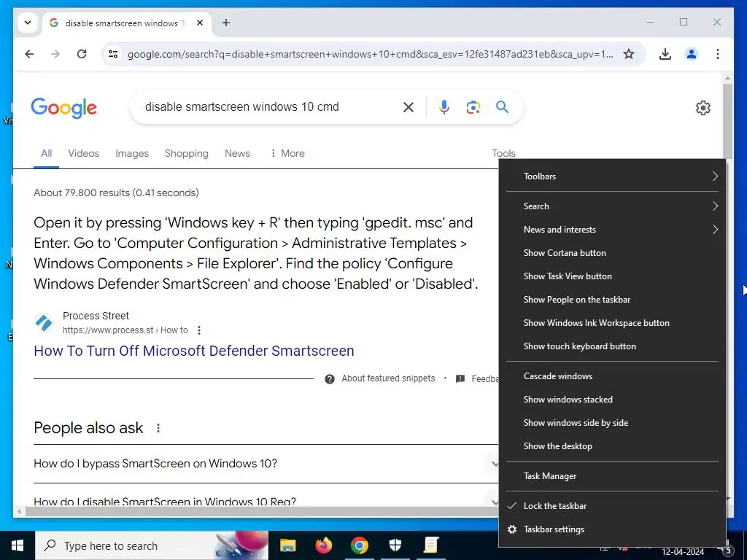Click the Google search query field
The height and width of the screenshot is (560, 747).
(x=269, y=106)
